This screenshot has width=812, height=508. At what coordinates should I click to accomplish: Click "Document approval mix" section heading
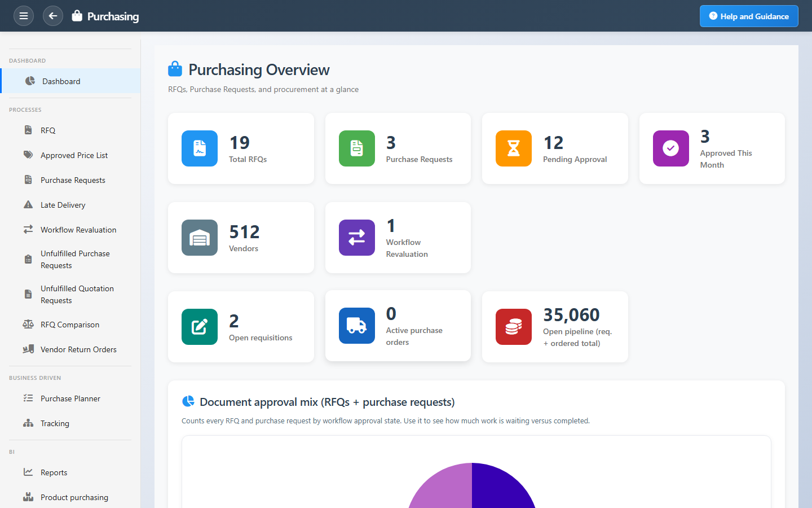click(x=327, y=402)
